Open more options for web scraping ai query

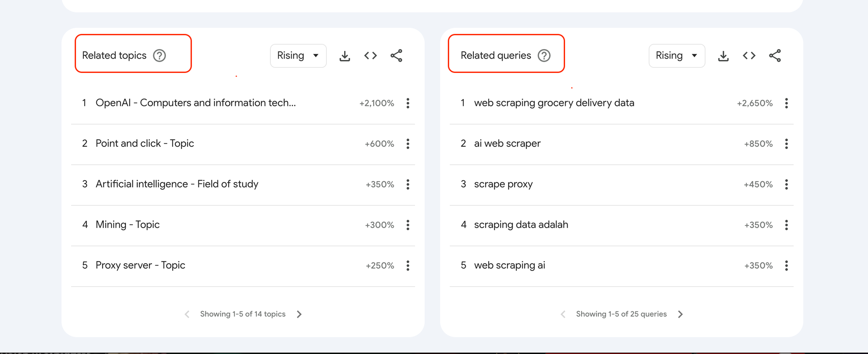click(786, 265)
